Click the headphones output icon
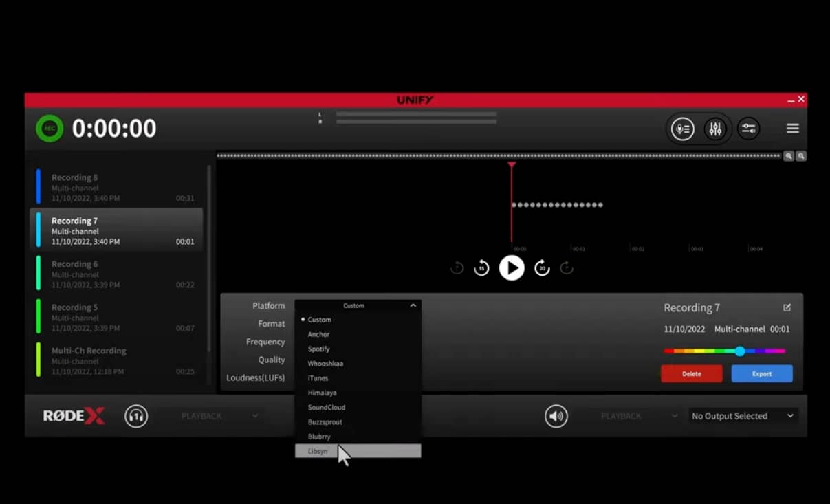Screen dimensions: 830x504 pos(136,416)
